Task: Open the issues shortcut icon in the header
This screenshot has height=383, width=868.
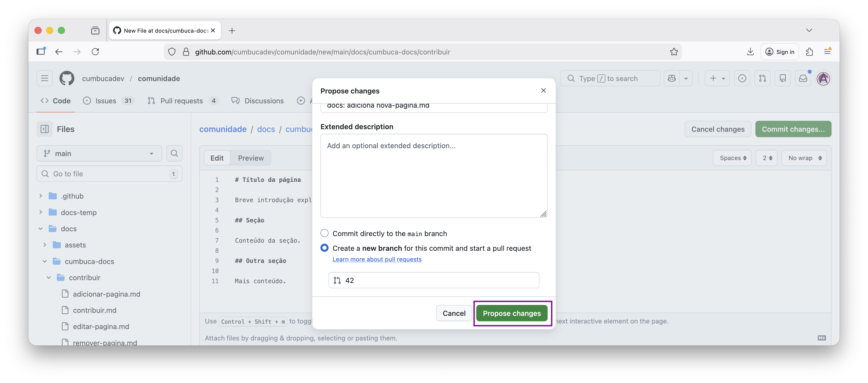Action: [742, 79]
